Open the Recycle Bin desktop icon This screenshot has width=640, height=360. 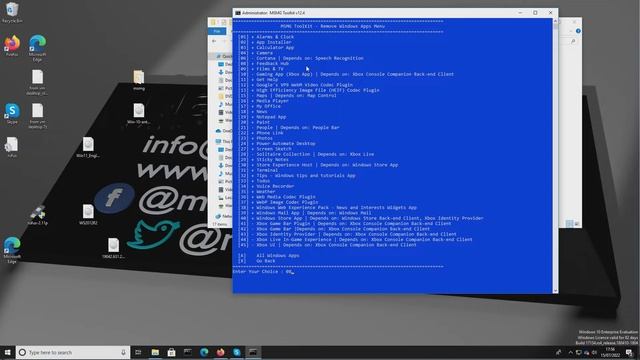pyautogui.click(x=12, y=12)
